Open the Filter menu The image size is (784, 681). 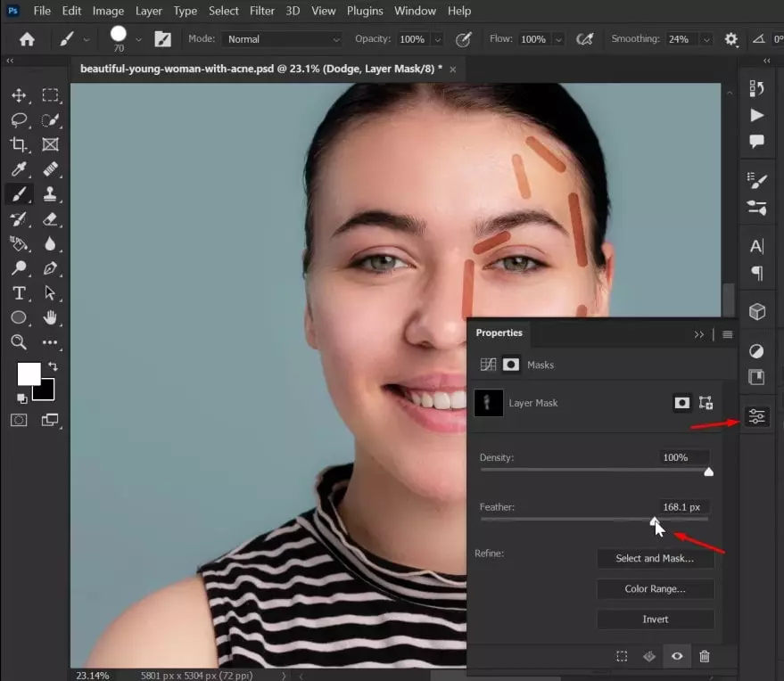(262, 11)
